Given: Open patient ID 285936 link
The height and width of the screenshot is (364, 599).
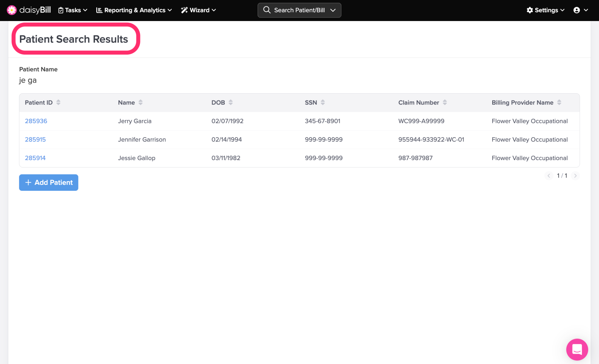Looking at the screenshot, I should click(x=36, y=121).
